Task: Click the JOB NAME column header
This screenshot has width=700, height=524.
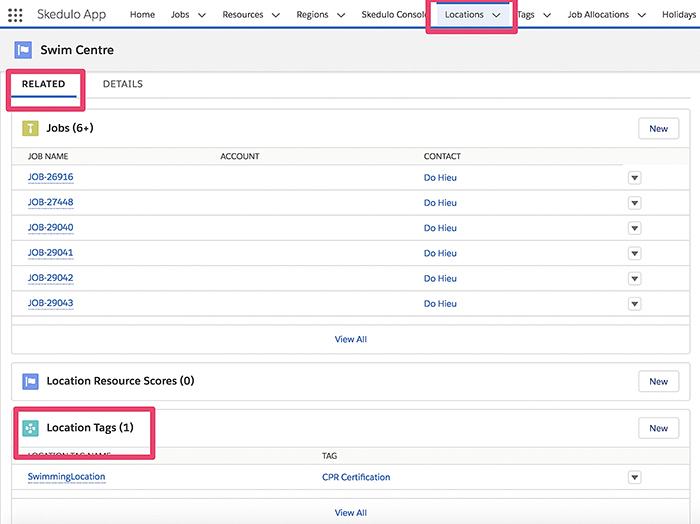Action: click(x=48, y=156)
